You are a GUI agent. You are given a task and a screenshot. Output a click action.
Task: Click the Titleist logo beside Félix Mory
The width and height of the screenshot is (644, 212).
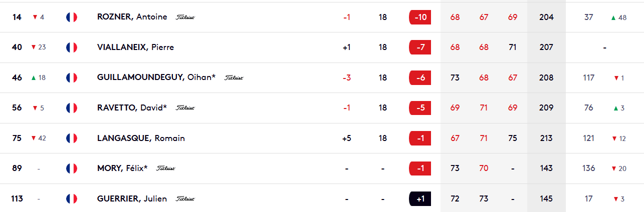click(x=166, y=168)
